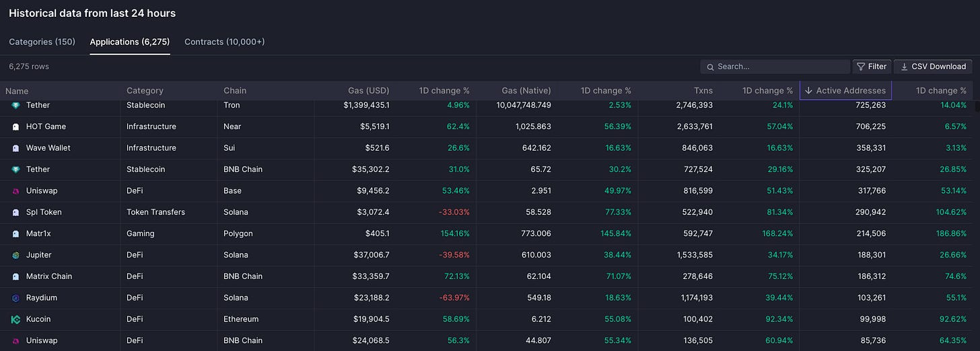
Task: Open the Jupiter application name
Action: [39, 256]
